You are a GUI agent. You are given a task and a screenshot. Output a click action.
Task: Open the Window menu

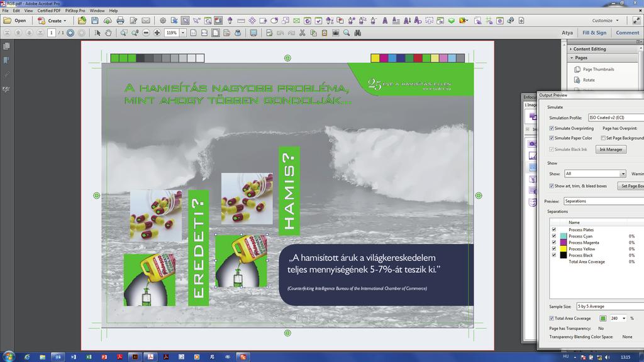coord(97,11)
